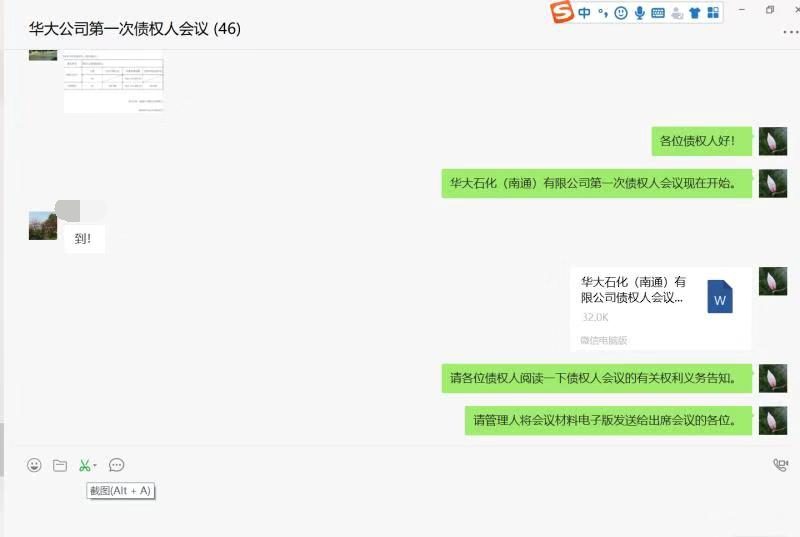Open Sogou toolbox grid icon
Viewport: 800px width, 537px height.
tap(713, 13)
